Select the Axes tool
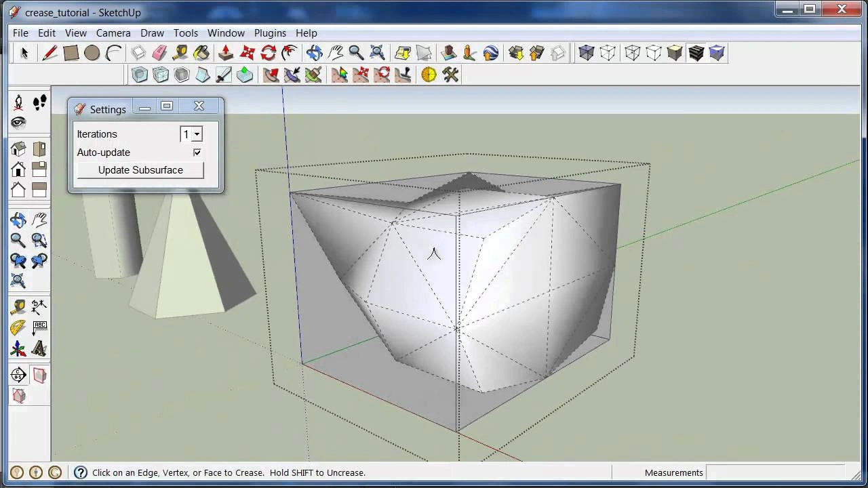 (x=18, y=349)
